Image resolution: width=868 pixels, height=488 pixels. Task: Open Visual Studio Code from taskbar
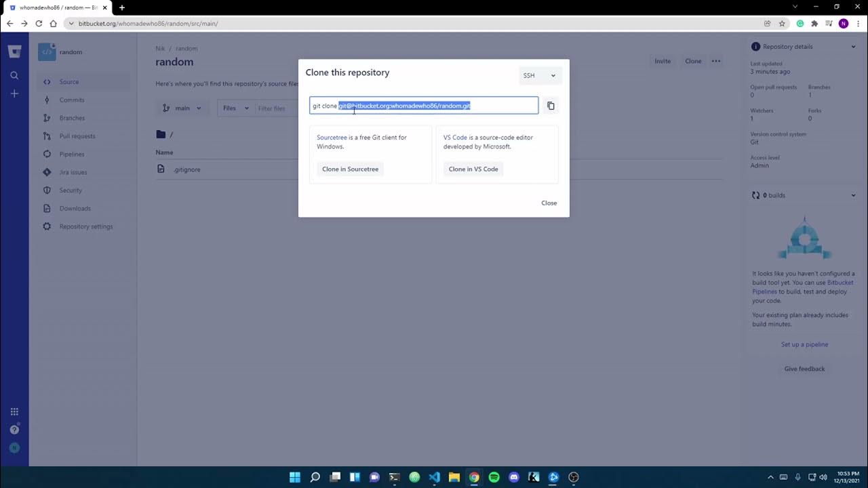click(x=434, y=477)
